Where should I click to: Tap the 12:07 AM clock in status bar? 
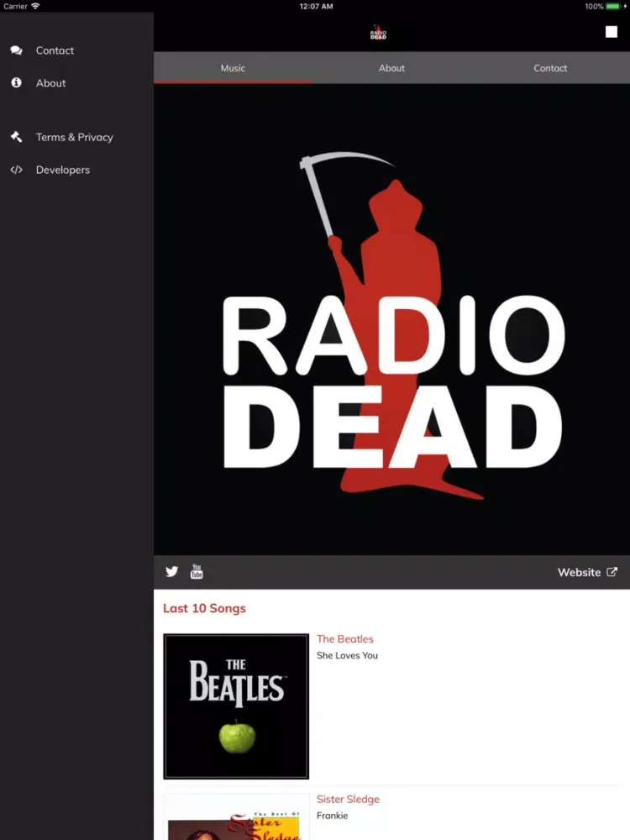tap(316, 7)
